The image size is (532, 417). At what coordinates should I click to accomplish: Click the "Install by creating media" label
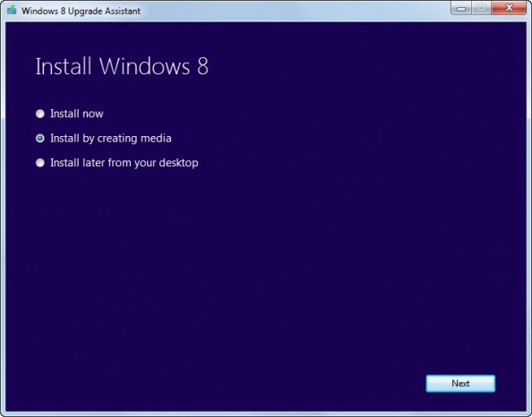click(111, 139)
